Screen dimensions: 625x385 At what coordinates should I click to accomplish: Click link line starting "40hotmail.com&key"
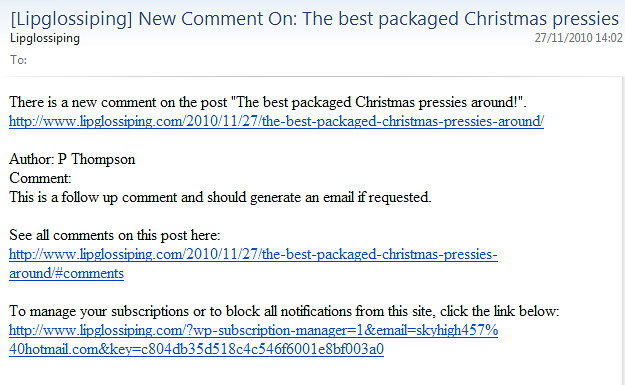[x=197, y=349]
